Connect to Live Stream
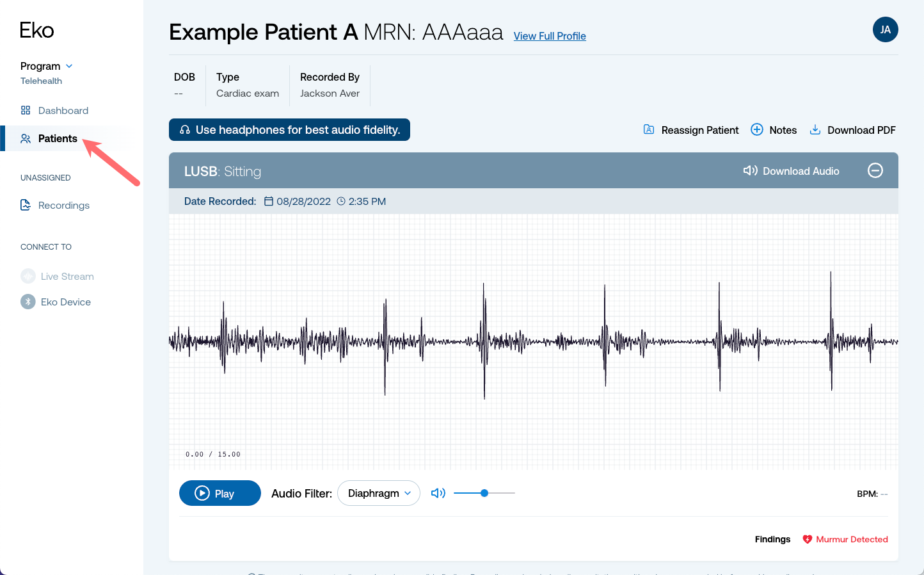Screen dimensions: 924x575 tap(67, 276)
